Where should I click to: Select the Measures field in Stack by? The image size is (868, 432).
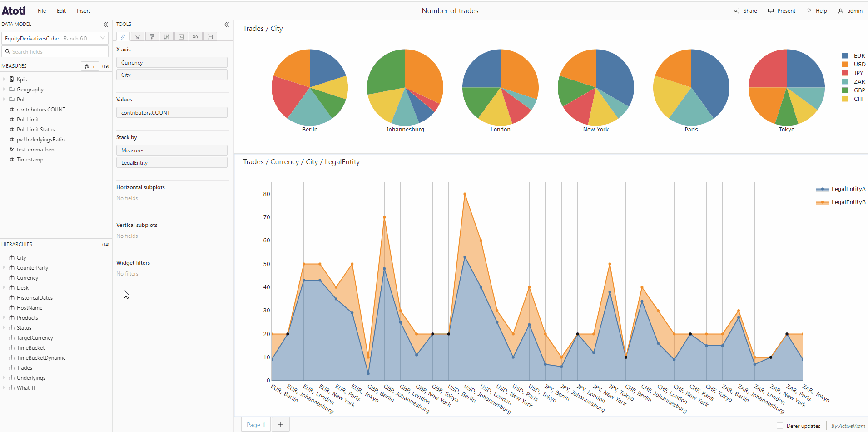coord(172,151)
